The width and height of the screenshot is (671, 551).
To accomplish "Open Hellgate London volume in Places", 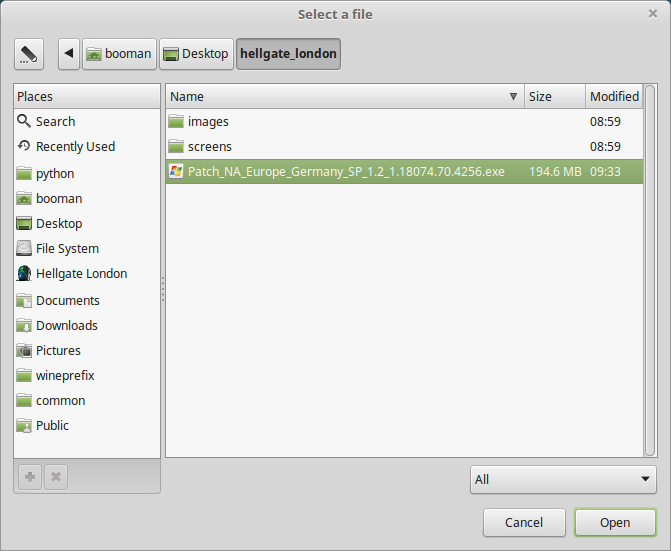I will click(87, 273).
